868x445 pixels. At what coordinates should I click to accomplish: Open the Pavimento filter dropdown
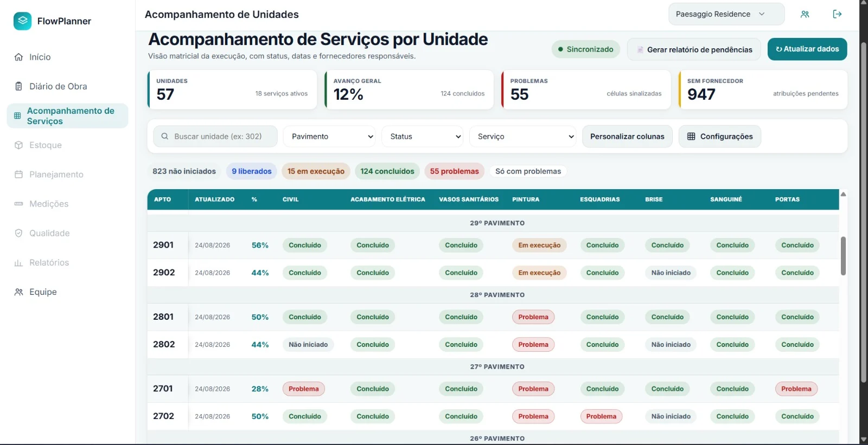[x=330, y=137]
